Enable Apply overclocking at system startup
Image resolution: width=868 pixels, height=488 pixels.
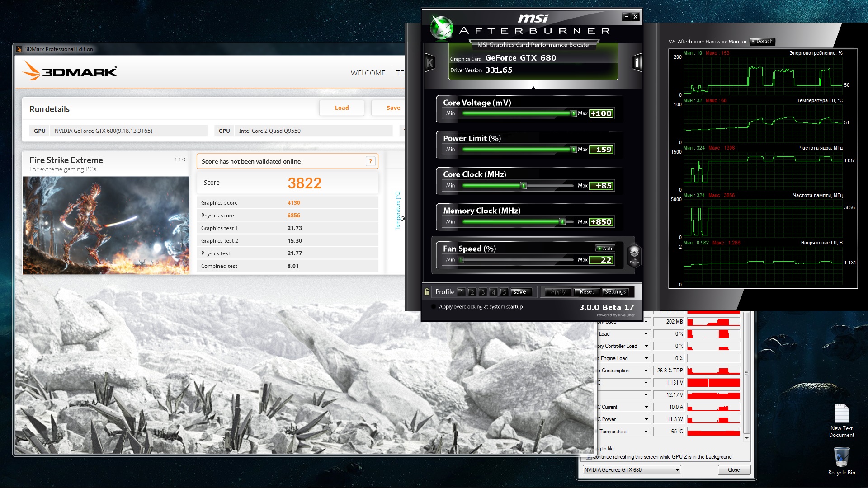point(434,307)
